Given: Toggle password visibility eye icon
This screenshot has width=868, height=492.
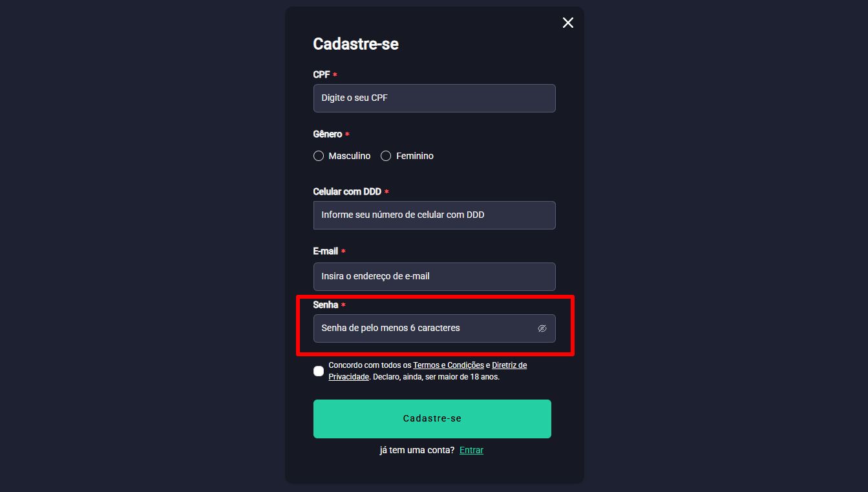Looking at the screenshot, I should pos(542,328).
